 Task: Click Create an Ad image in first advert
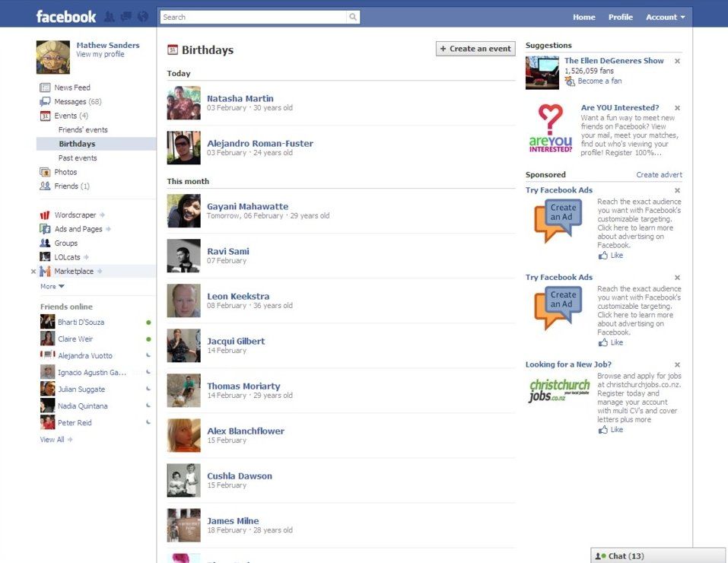click(558, 222)
